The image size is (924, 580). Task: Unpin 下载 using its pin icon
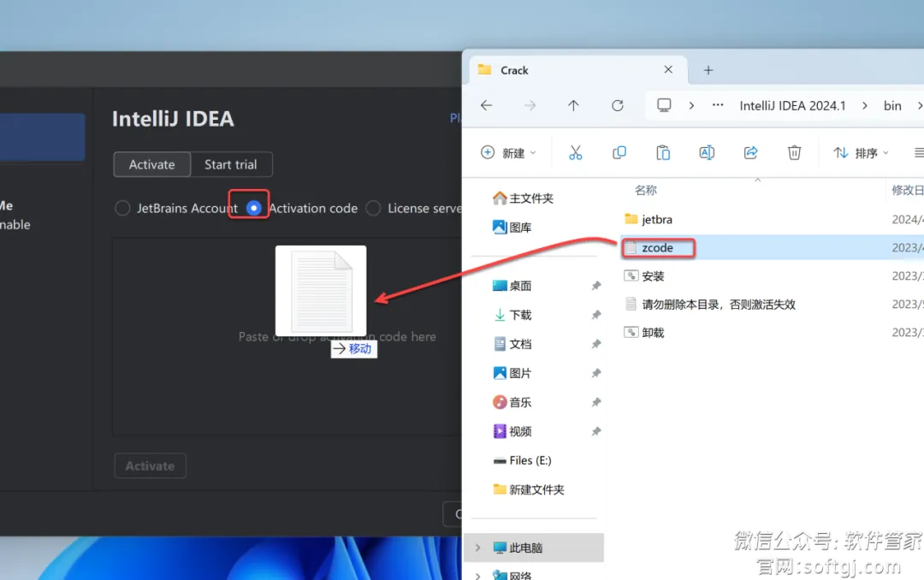coord(596,315)
